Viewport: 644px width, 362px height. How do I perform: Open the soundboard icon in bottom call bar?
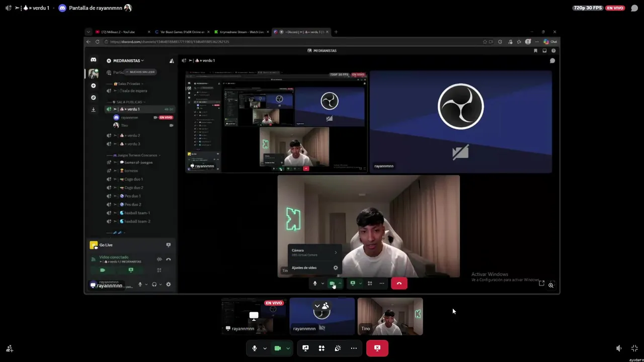click(338, 348)
